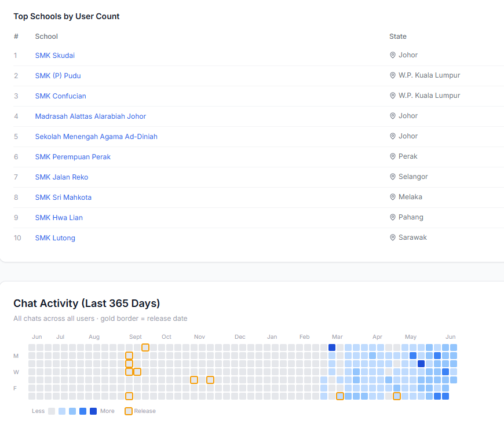The image size is (504, 428).
Task: Click location pin icon beside Melaka
Action: pos(392,197)
